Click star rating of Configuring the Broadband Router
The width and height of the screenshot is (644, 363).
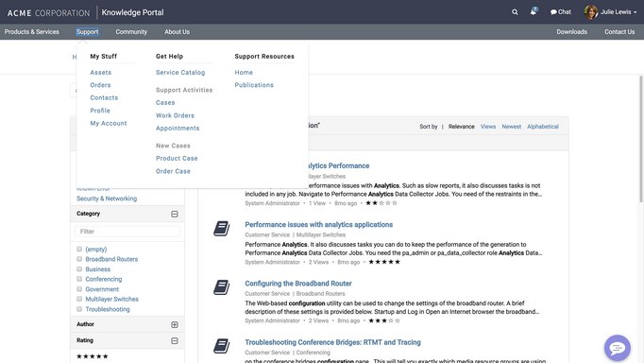pos(384,320)
